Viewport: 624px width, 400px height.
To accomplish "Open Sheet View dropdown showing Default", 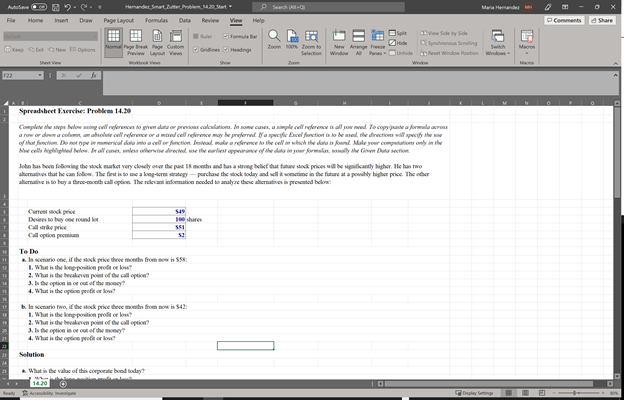I will point(51,37).
